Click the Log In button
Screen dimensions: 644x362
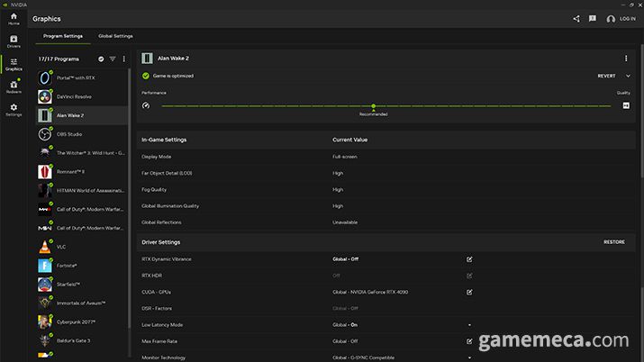pyautogui.click(x=621, y=18)
